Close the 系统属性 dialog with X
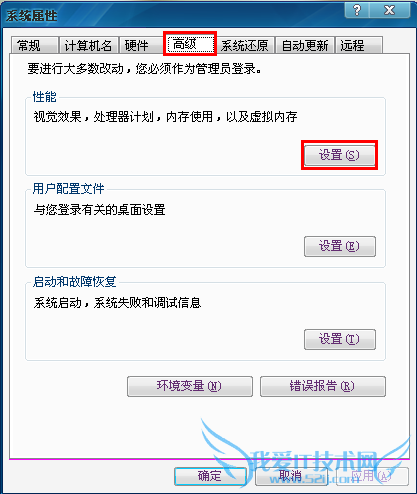417x494 pixels. pos(390,10)
